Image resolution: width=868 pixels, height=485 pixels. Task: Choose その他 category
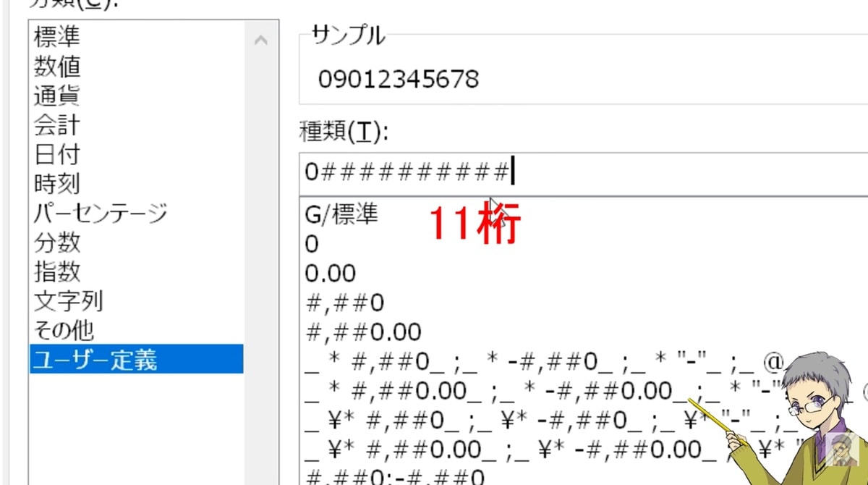click(64, 330)
